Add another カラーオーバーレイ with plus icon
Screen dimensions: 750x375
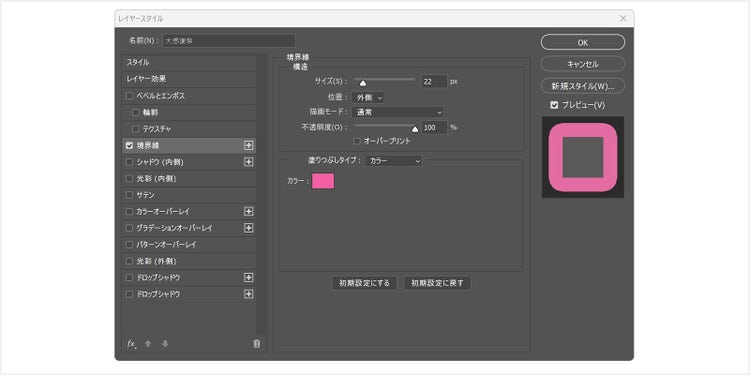[x=249, y=211]
